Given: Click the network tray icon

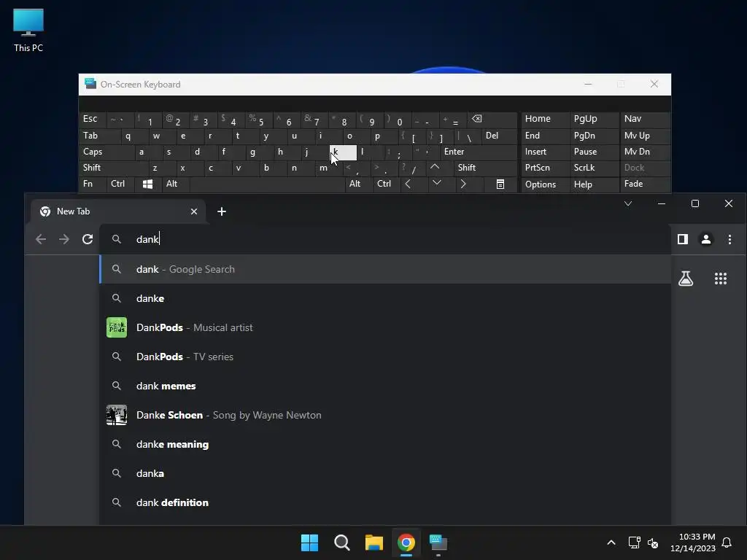Looking at the screenshot, I should (x=634, y=542).
